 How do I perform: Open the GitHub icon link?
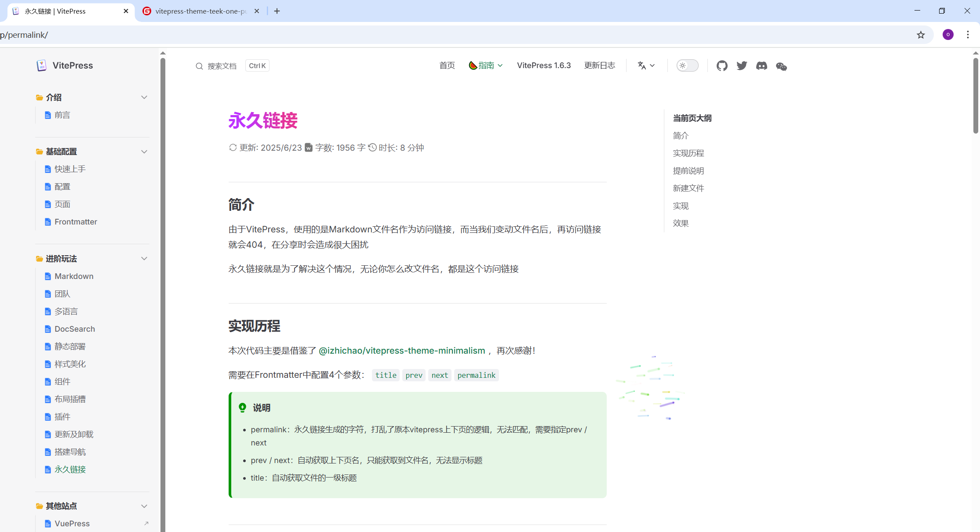pos(722,66)
